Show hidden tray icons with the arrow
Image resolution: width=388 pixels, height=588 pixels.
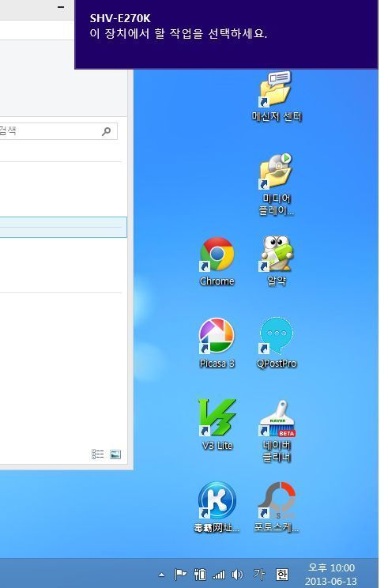click(x=161, y=574)
